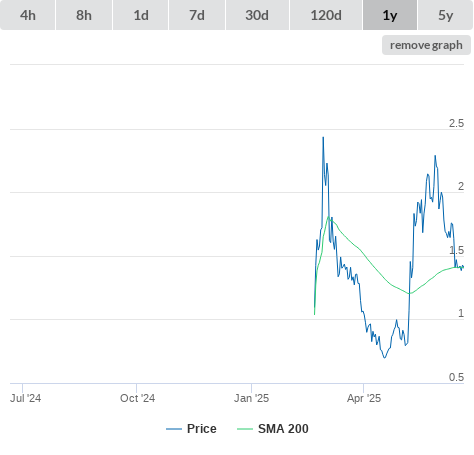Click the Apr '25 axis label
Screen dimensions: 474x455
(364, 398)
